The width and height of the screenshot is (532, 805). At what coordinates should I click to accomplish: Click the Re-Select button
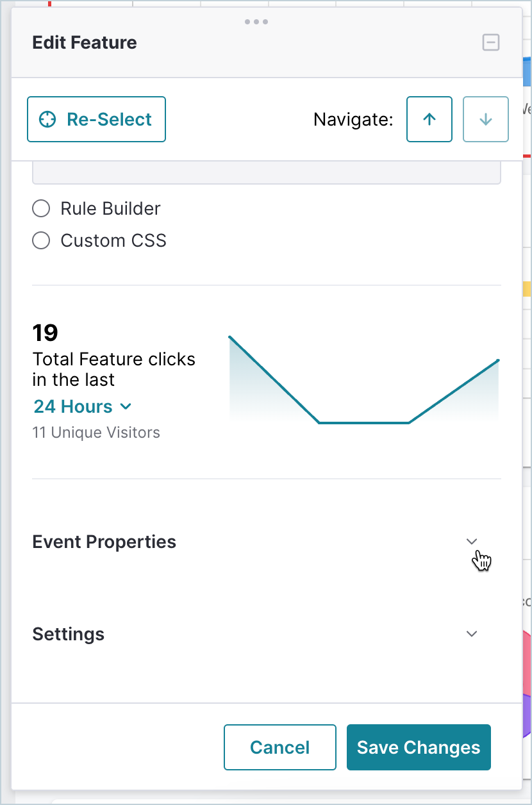point(96,119)
